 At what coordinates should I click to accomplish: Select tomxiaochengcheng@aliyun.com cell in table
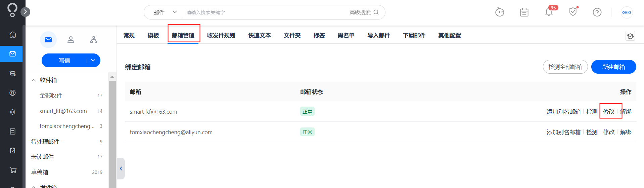click(x=171, y=132)
